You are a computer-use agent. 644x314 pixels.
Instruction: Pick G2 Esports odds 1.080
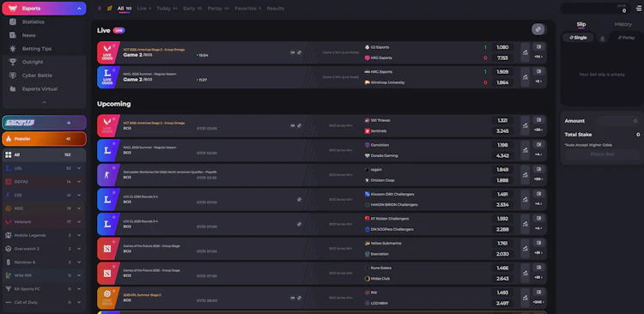502,47
